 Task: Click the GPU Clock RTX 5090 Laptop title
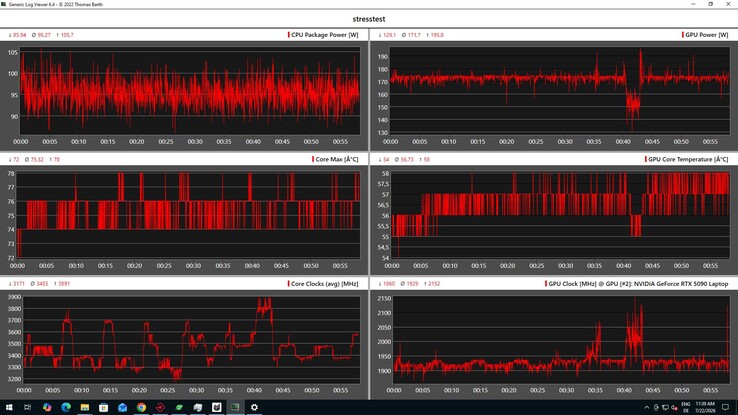(x=638, y=284)
